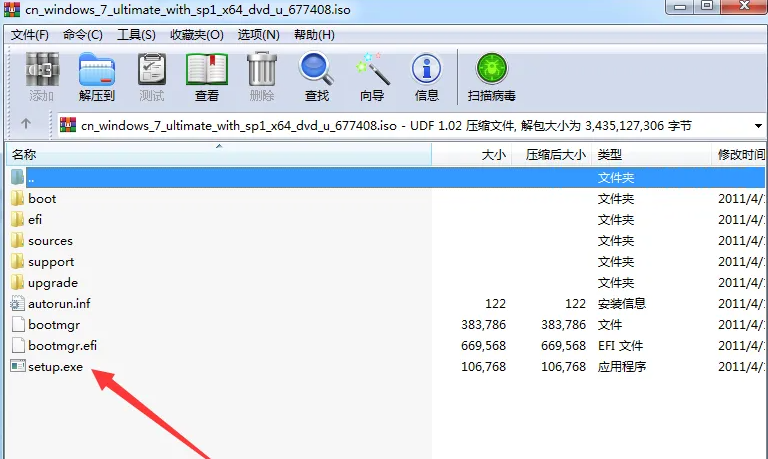Click the 添加 (Add) toolbar icon
This screenshot has height=459, width=768.
pos(42,70)
